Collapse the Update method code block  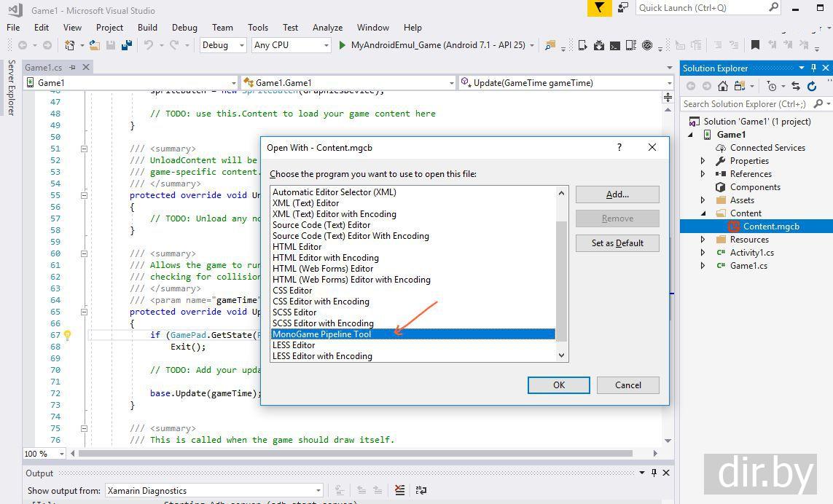coord(84,312)
